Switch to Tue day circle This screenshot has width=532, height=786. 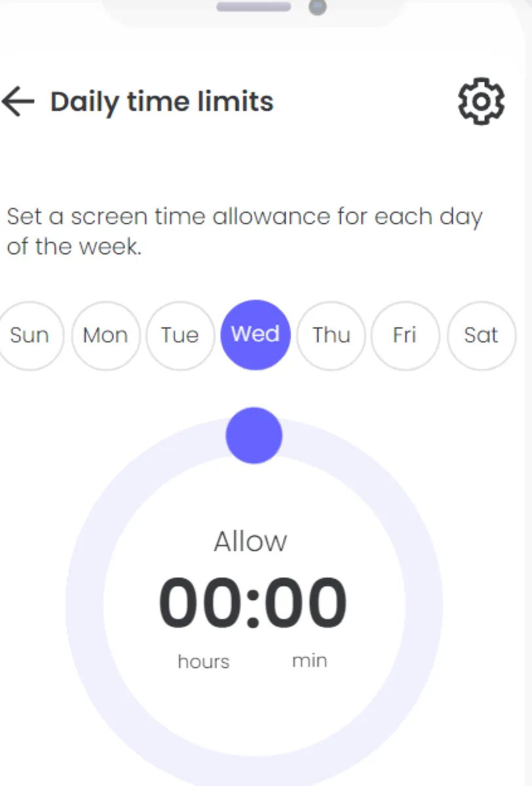(180, 335)
